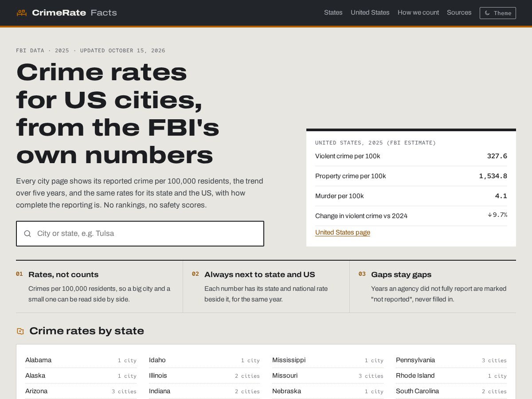Screen dimensions: 532x399
Task: Click the Gaps stay gaps heading
Action: click(401, 274)
